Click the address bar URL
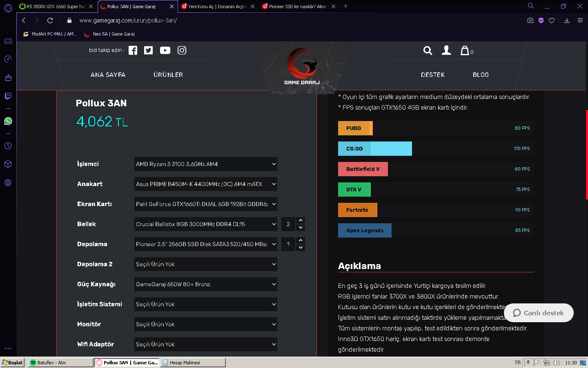The width and height of the screenshot is (588, 368). 128,20
